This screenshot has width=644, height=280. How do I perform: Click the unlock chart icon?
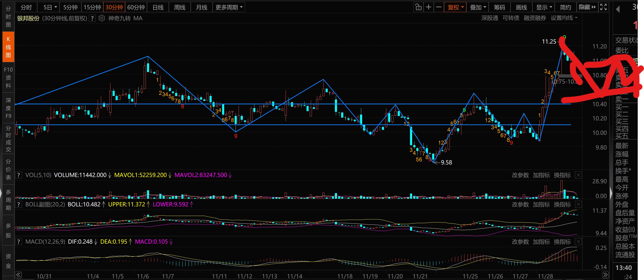(x=418, y=7)
